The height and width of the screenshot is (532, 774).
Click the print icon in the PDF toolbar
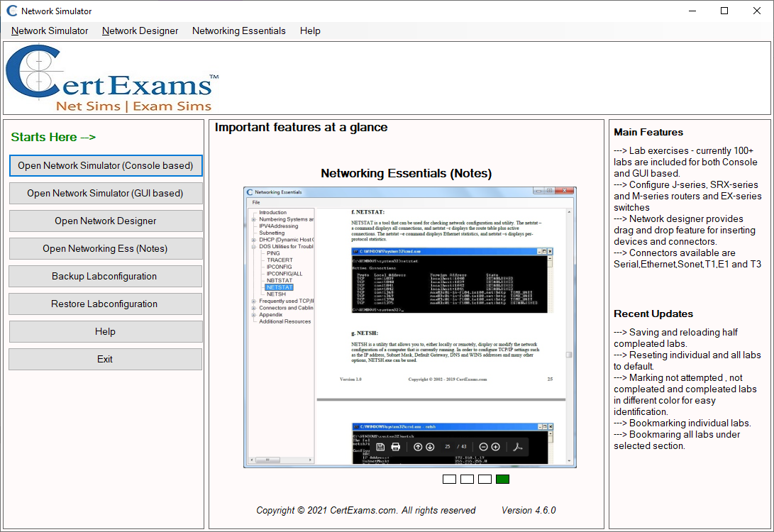pyautogui.click(x=395, y=446)
